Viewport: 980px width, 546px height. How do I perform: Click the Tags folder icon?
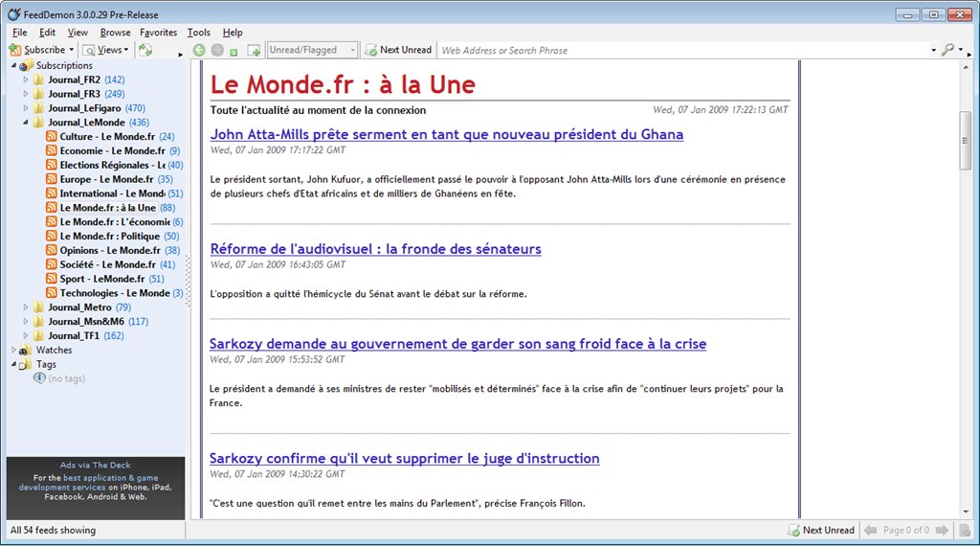(25, 364)
